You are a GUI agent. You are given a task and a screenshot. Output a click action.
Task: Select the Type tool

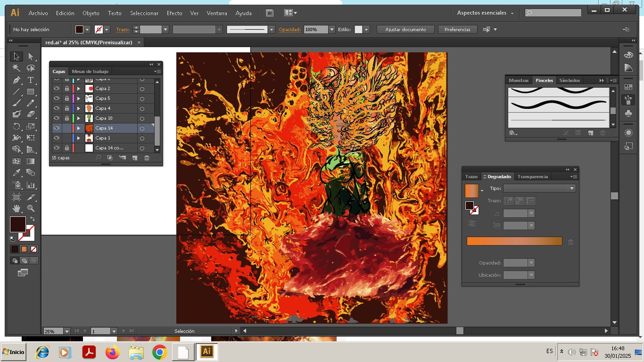pyautogui.click(x=31, y=80)
